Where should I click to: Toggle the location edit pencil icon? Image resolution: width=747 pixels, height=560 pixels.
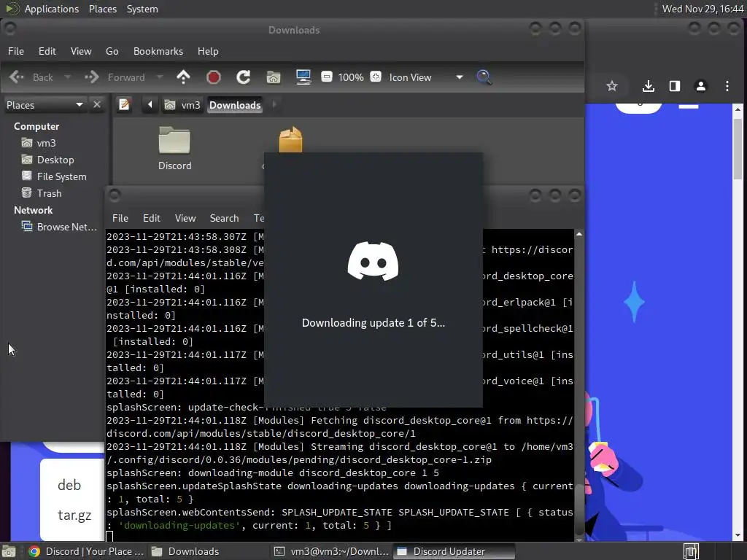[124, 104]
